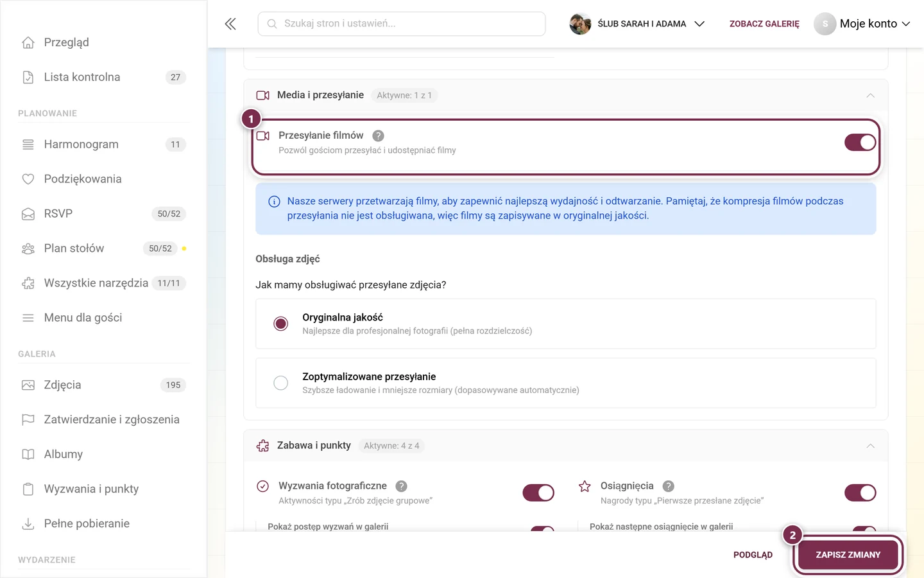The width and height of the screenshot is (924, 578).
Task: Click the 'Aktywne: 4 z 4' badge
Action: (x=391, y=446)
